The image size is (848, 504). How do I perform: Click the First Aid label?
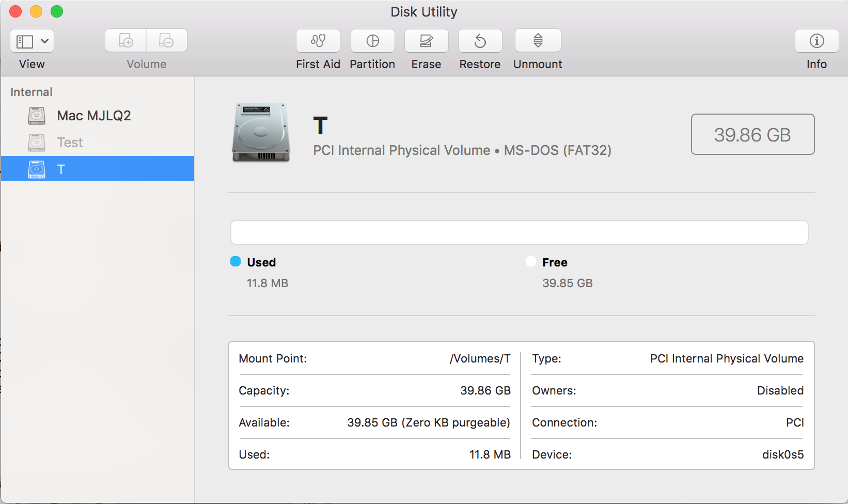(x=318, y=64)
